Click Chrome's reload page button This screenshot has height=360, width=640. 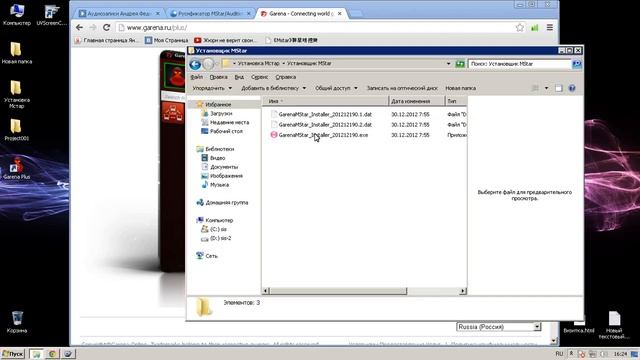[107, 27]
